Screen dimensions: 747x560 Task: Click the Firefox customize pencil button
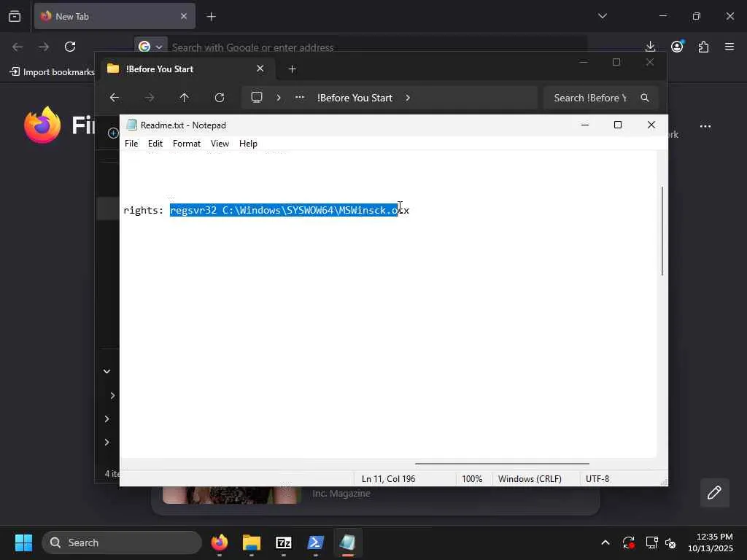pyautogui.click(x=714, y=492)
